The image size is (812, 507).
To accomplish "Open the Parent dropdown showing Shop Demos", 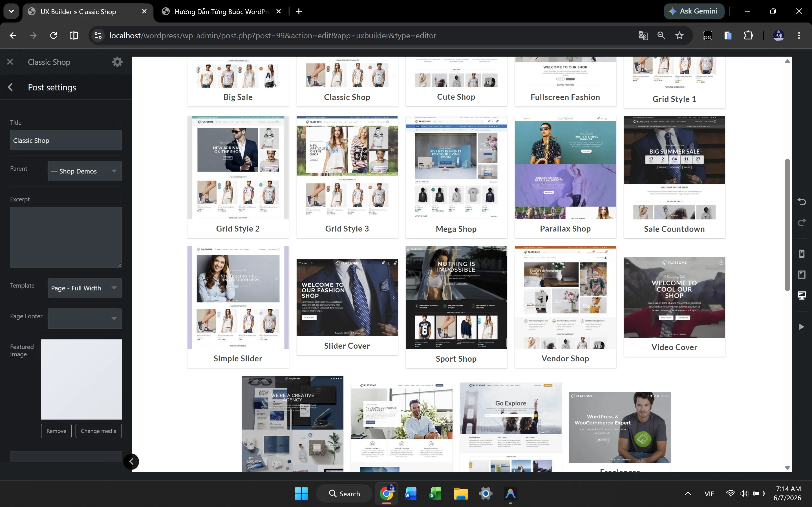I will point(85,171).
